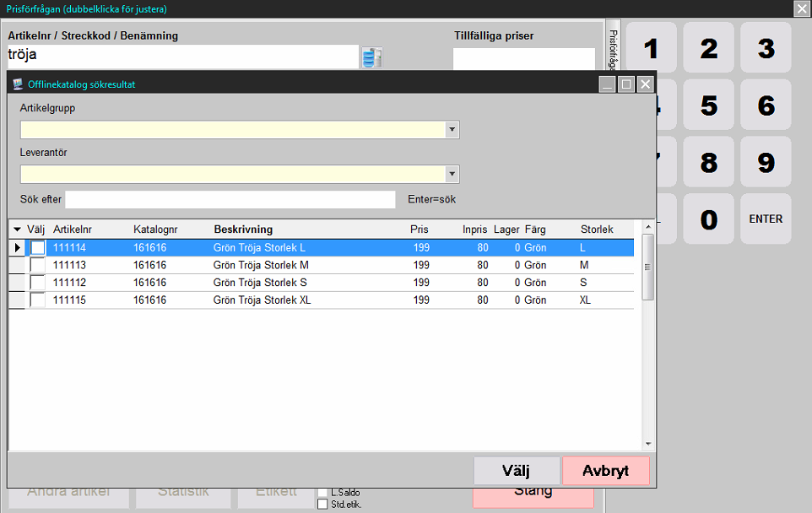Click the database search icon beside article field
The height and width of the screenshot is (513, 812).
(x=371, y=57)
